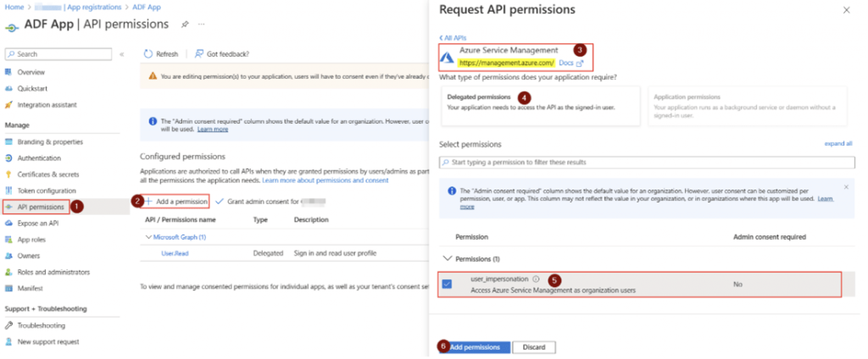
Task: Select the Application permissions card
Action: point(747,106)
